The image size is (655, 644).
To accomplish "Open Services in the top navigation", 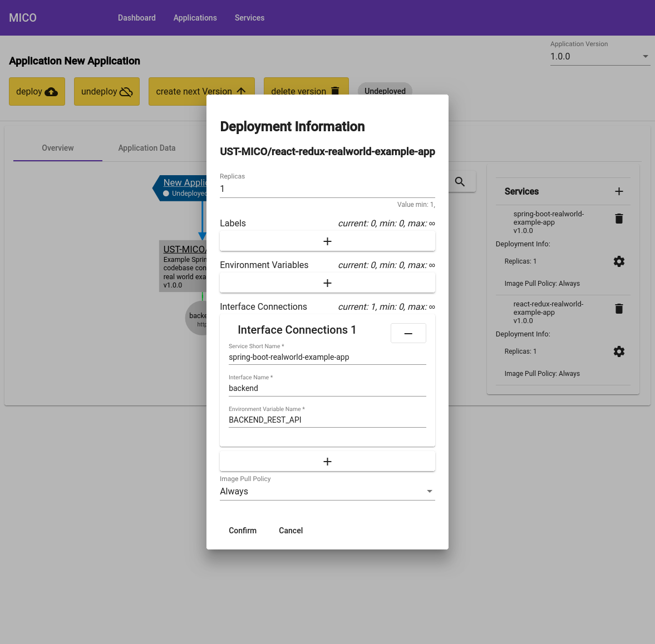I will (x=249, y=18).
